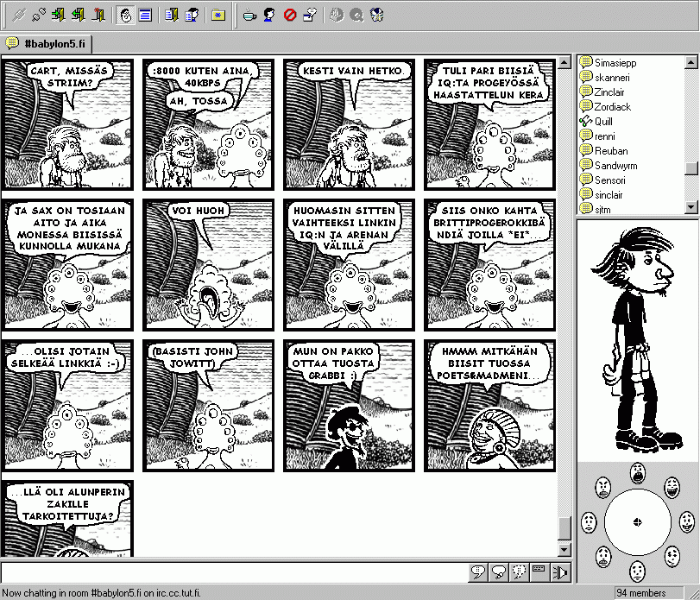The image size is (700, 600).
Task: Select the #babylon5.fi room tab
Action: click(x=46, y=44)
